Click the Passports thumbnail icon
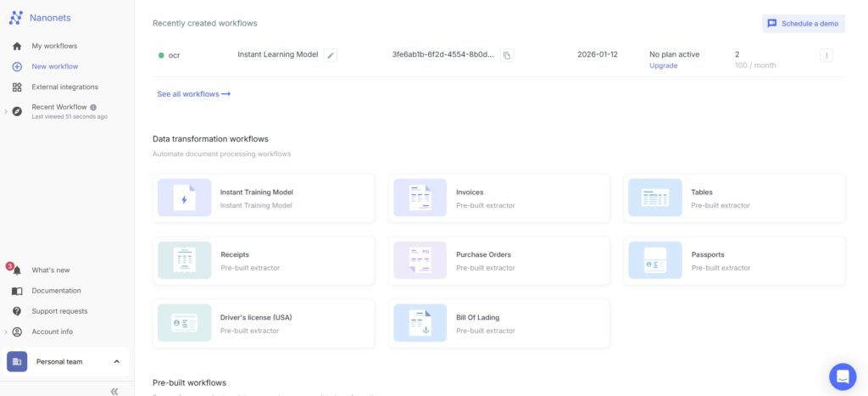This screenshot has height=396, width=868. [655, 260]
